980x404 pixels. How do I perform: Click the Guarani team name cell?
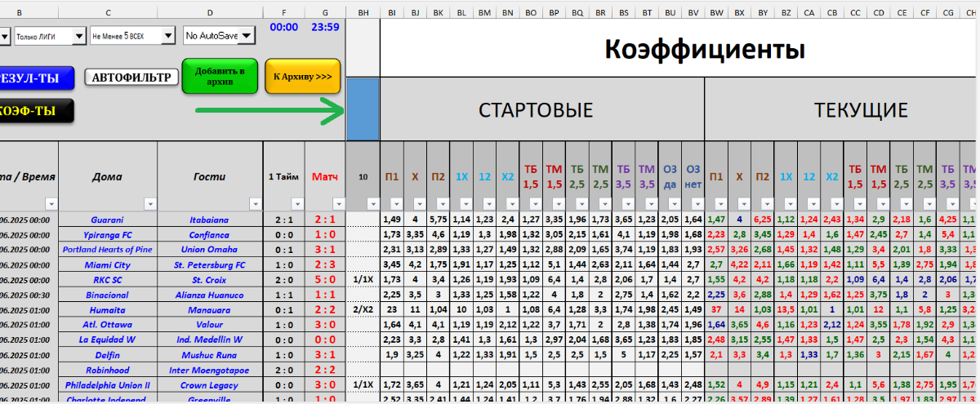108,220
